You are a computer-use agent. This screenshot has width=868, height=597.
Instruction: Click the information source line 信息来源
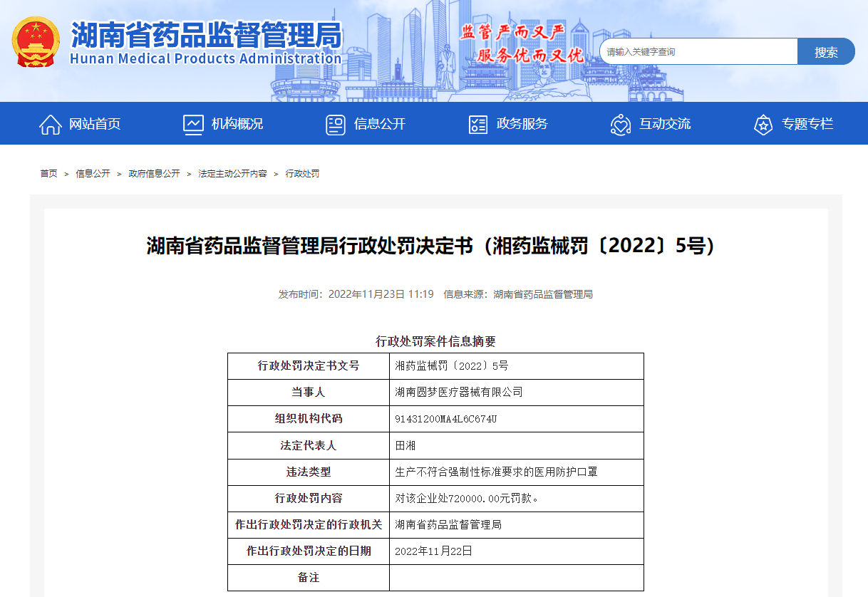(518, 294)
